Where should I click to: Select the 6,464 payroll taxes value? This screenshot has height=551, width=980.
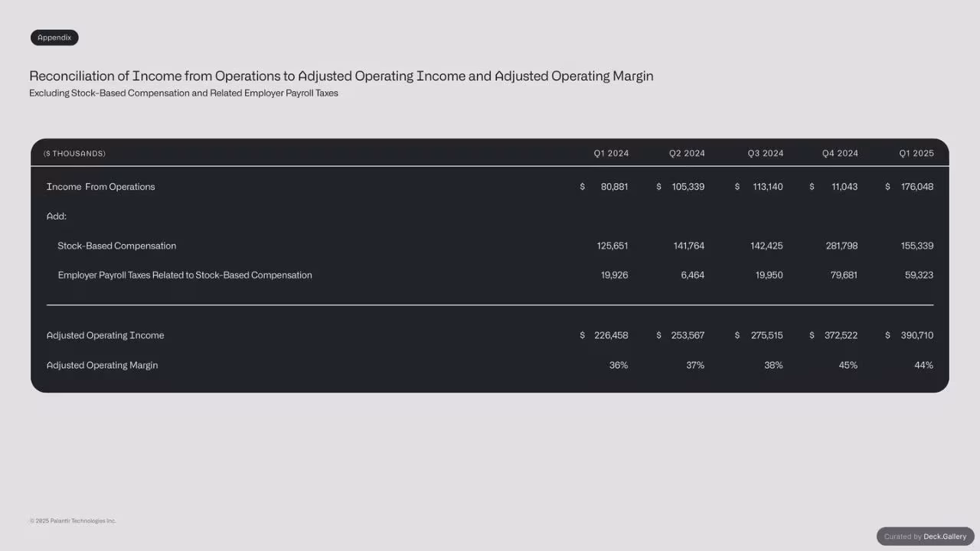pos(692,275)
